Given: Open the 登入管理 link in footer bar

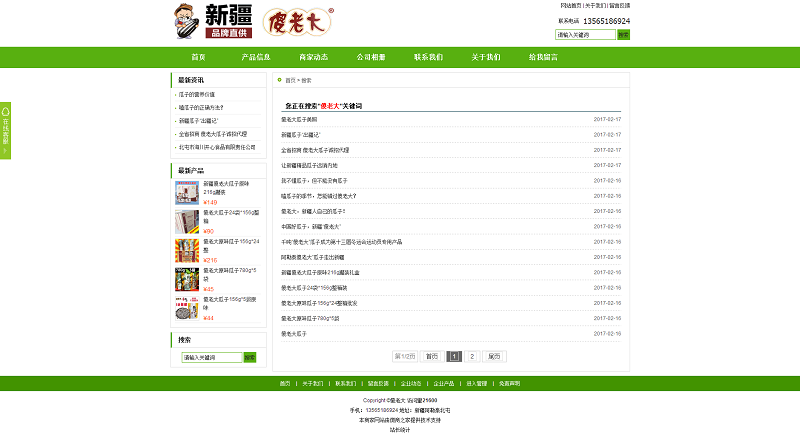Looking at the screenshot, I should tap(476, 383).
